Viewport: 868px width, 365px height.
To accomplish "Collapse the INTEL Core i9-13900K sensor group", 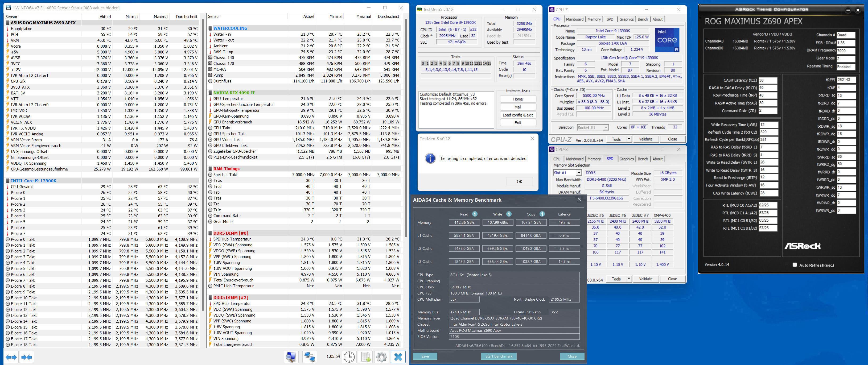I will [x=8, y=181].
